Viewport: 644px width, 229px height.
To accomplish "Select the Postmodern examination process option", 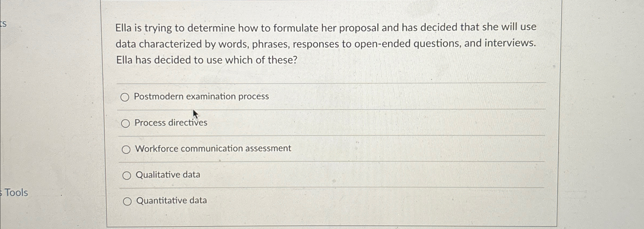I will click(x=125, y=97).
